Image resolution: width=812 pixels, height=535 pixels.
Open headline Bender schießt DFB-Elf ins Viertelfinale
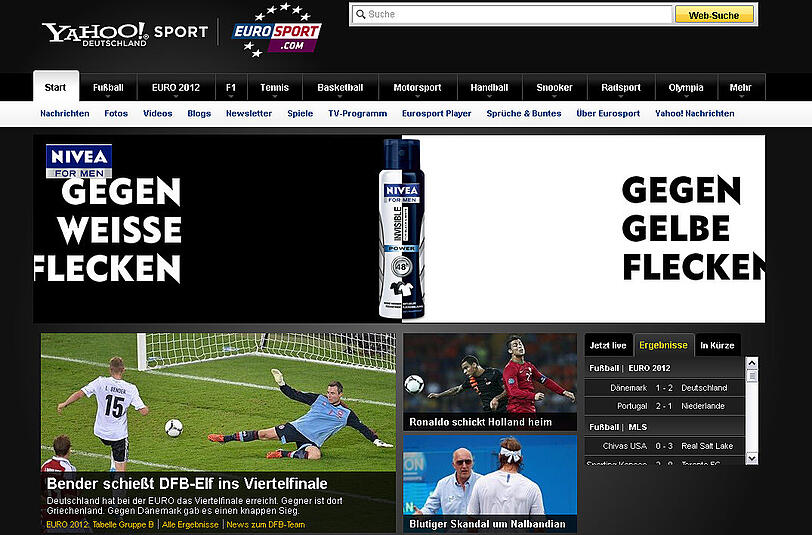(187, 483)
